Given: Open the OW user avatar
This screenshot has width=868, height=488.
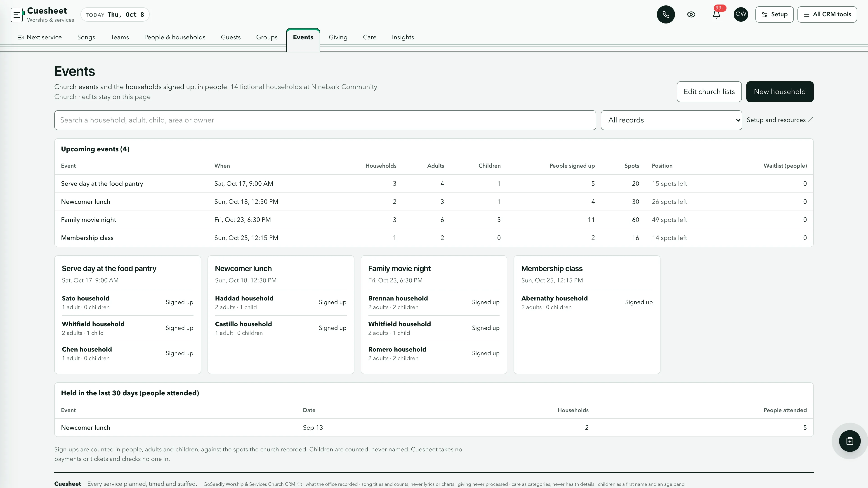Looking at the screenshot, I should [x=741, y=14].
